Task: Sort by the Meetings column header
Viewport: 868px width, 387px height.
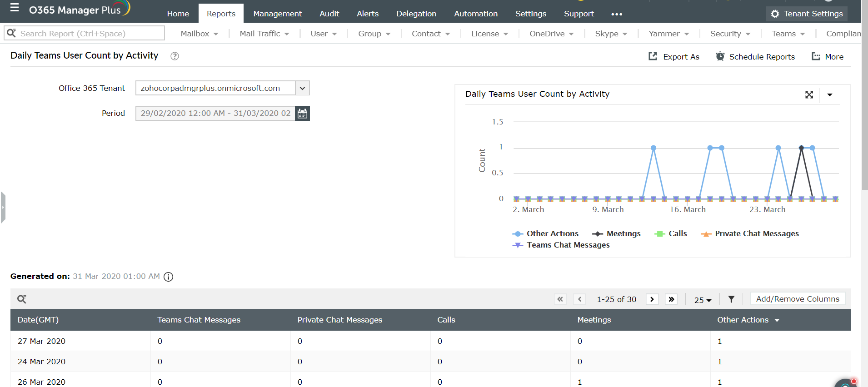Action: click(x=594, y=320)
